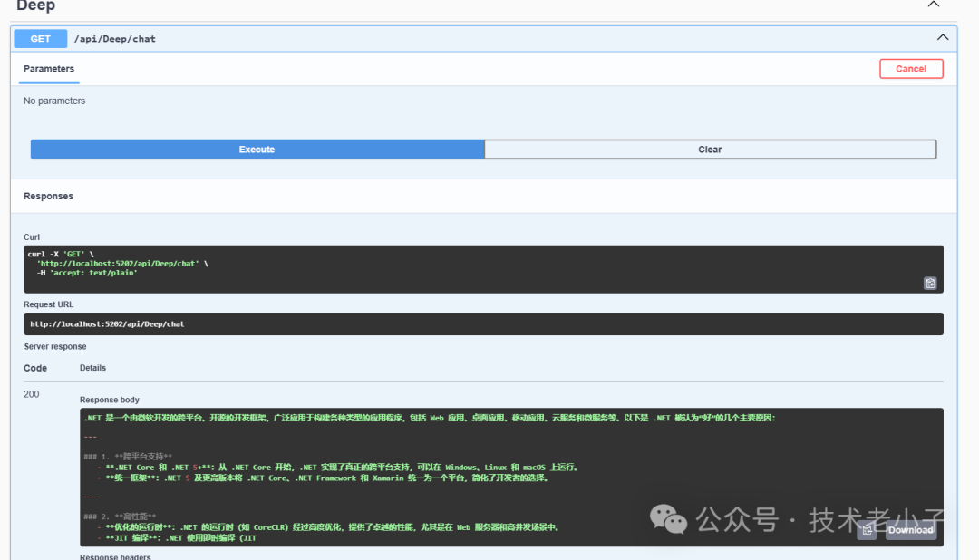Click the Responses section heading
Viewport: 979px width, 560px height.
click(x=49, y=196)
